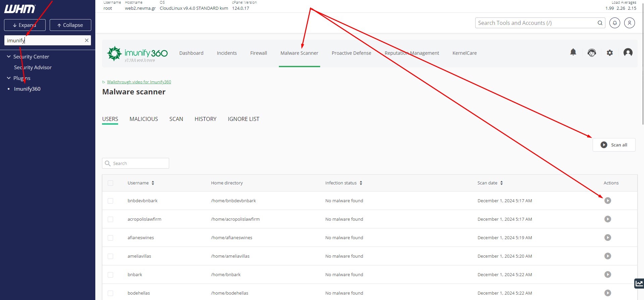644x300 pixels.
Task: Check the box for acropolislawfirm
Action: 110,219
